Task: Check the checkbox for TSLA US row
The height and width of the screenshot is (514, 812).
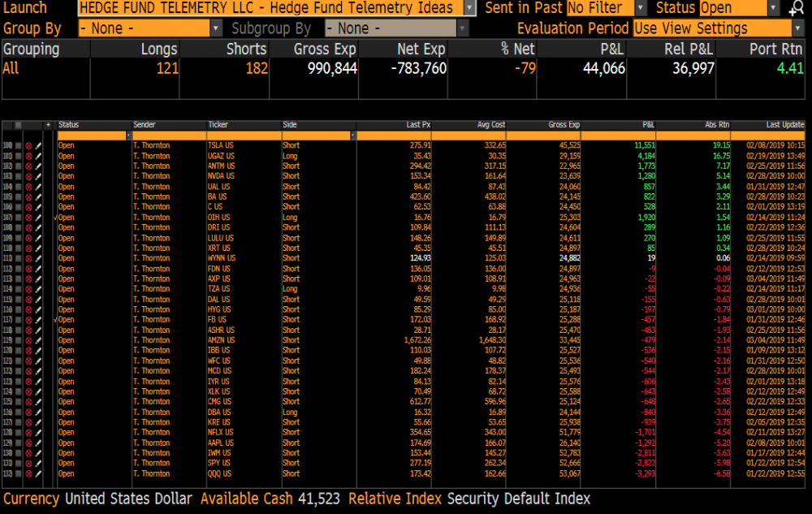Action: tap(18, 146)
